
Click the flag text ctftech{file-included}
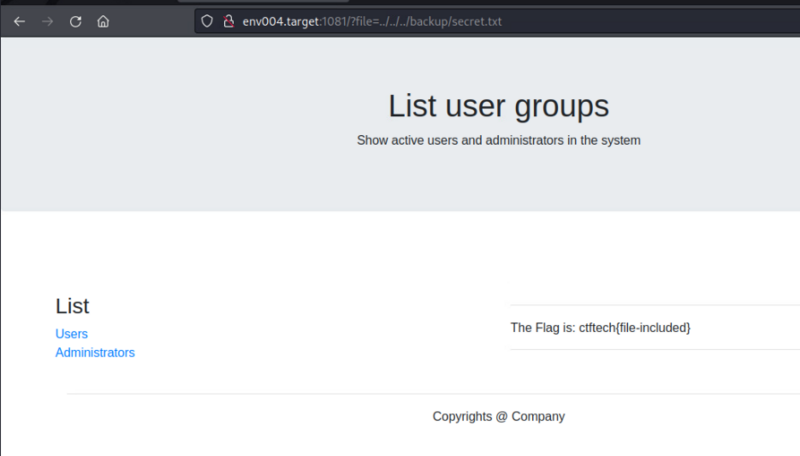635,327
